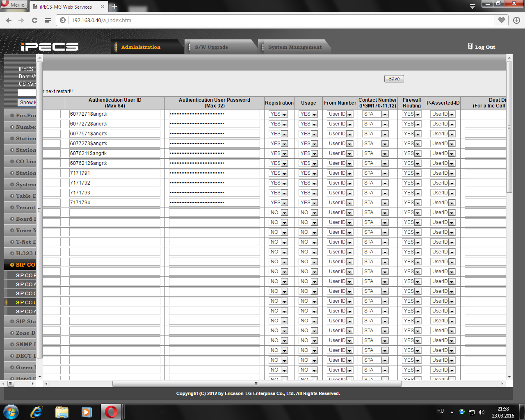Open the downloads arrow icon
Viewport: 525px width, 420px height.
tap(516, 20)
